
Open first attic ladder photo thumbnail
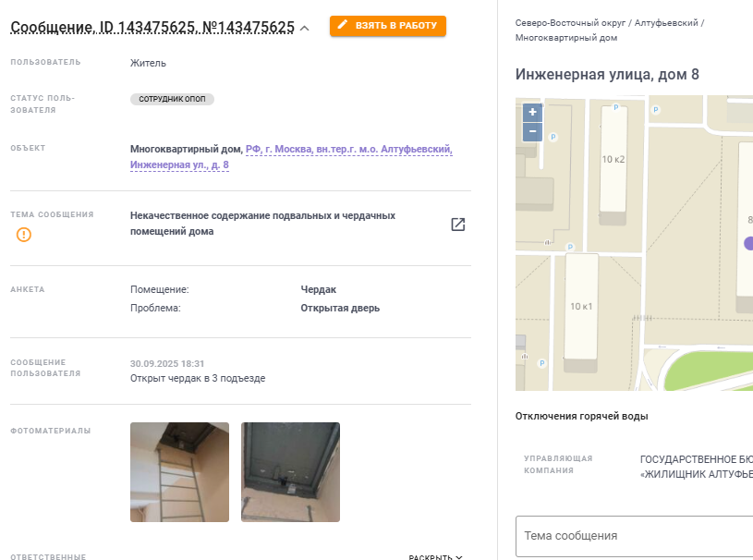point(179,471)
